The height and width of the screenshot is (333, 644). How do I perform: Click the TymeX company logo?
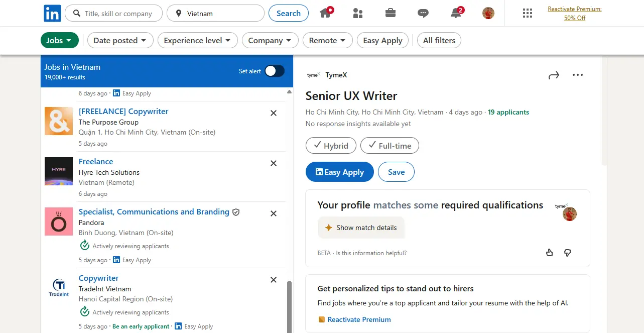pos(314,75)
